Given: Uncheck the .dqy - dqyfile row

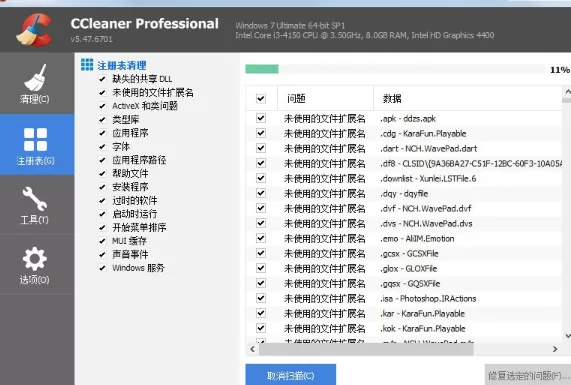Looking at the screenshot, I should coord(261,193).
